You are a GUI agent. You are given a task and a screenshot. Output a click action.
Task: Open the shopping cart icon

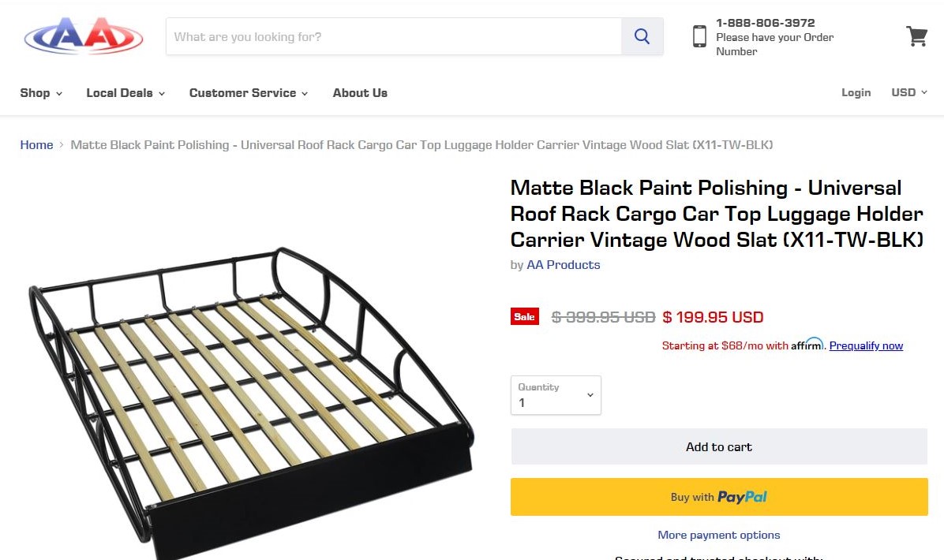pyautogui.click(x=916, y=36)
